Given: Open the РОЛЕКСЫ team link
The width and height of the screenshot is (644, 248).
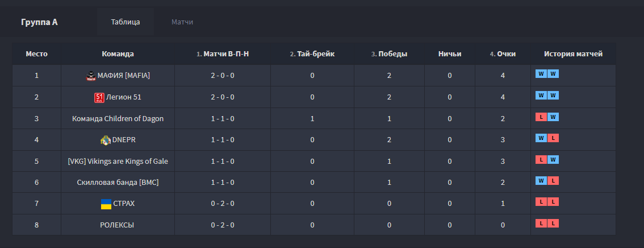Looking at the screenshot, I should [x=118, y=225].
